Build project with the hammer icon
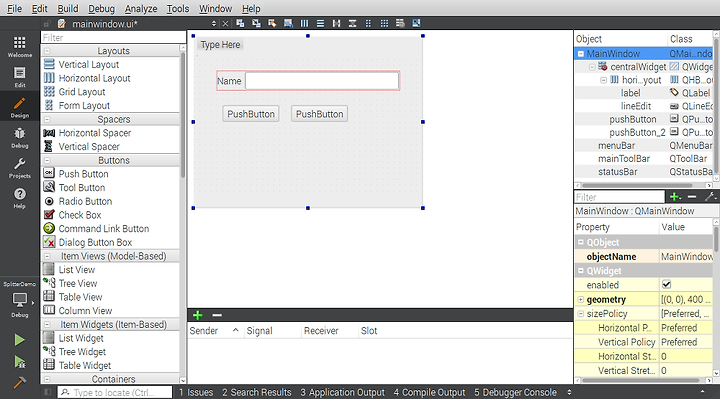 coord(19,382)
